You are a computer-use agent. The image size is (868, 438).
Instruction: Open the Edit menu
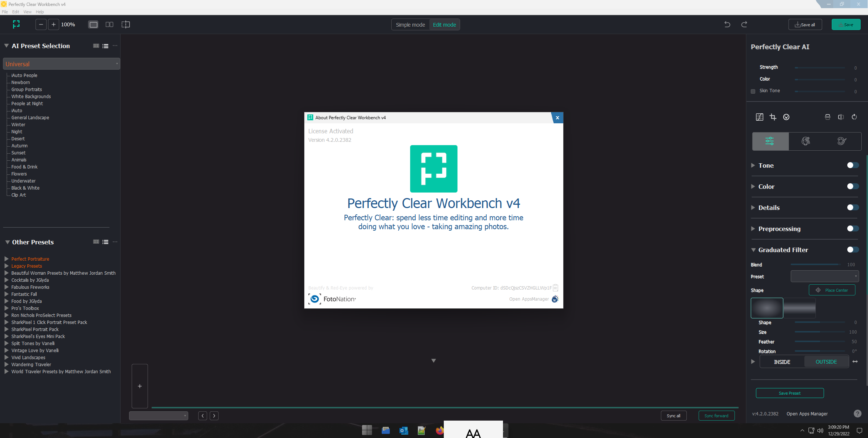click(x=16, y=12)
